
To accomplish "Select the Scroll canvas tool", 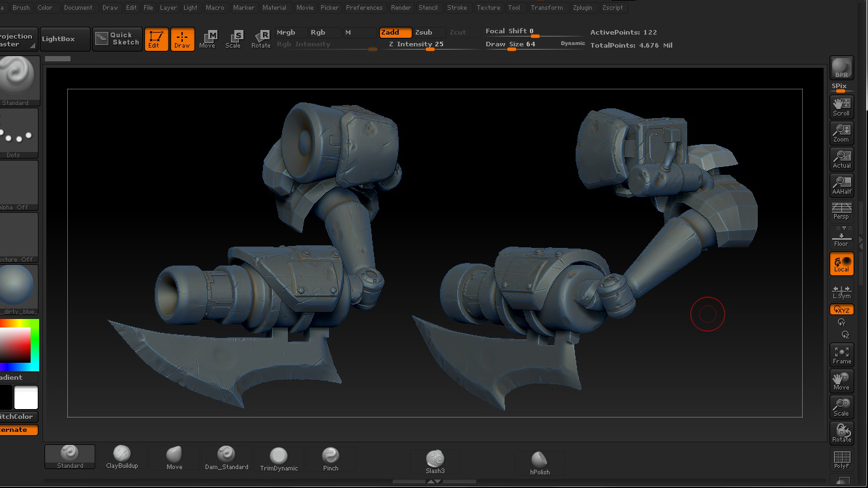I will pyautogui.click(x=841, y=106).
